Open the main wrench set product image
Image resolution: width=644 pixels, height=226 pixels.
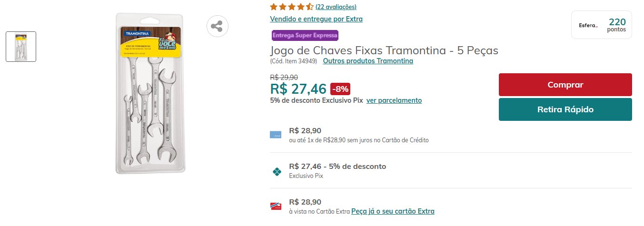tap(150, 93)
